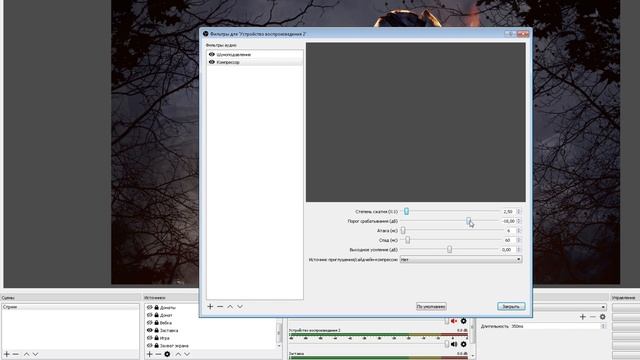Screen dimensions: 640x360
Task: Lock toggle for the Заставка source
Action: tap(157, 330)
